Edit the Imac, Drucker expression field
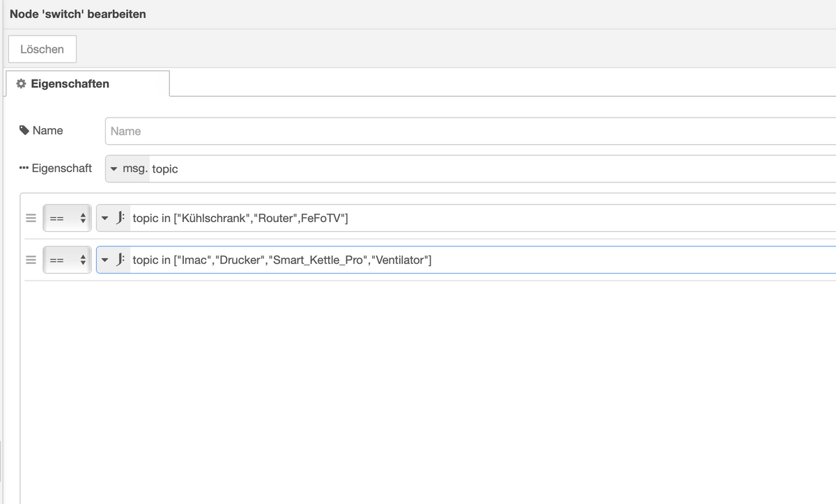The image size is (836, 504). (x=557, y=260)
